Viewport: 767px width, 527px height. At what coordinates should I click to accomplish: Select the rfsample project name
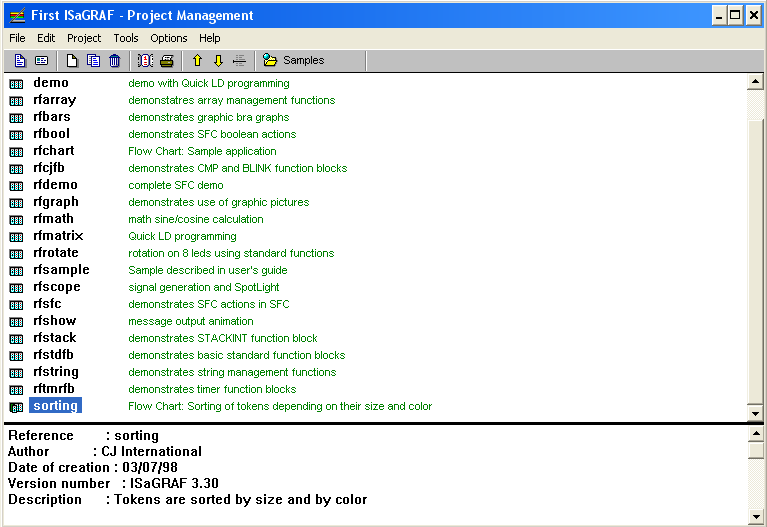pos(61,270)
